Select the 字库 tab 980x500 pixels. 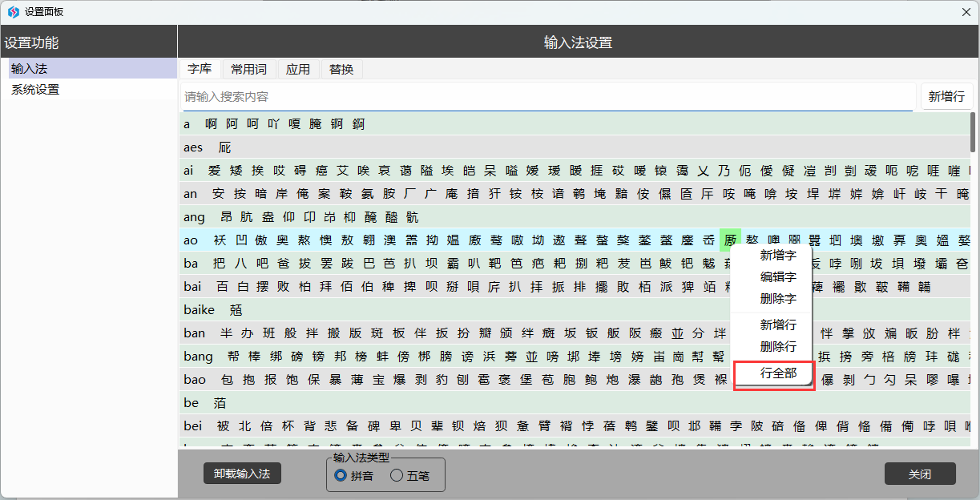point(200,70)
